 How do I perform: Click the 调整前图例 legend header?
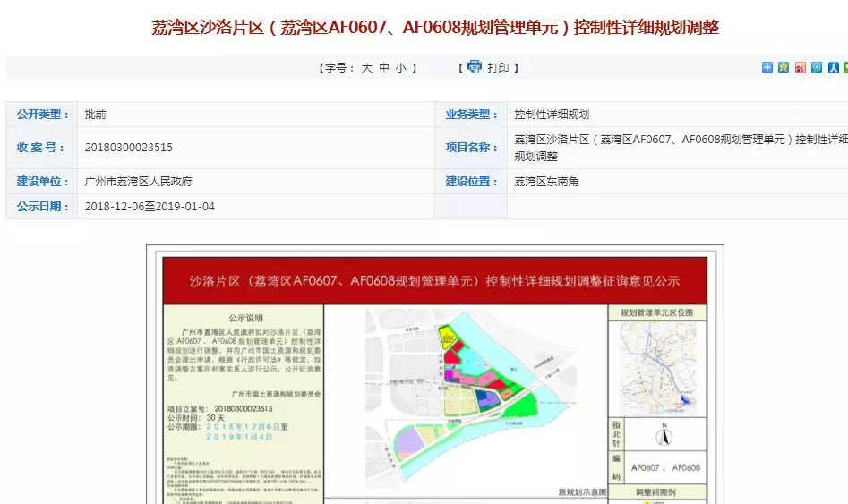(x=655, y=492)
